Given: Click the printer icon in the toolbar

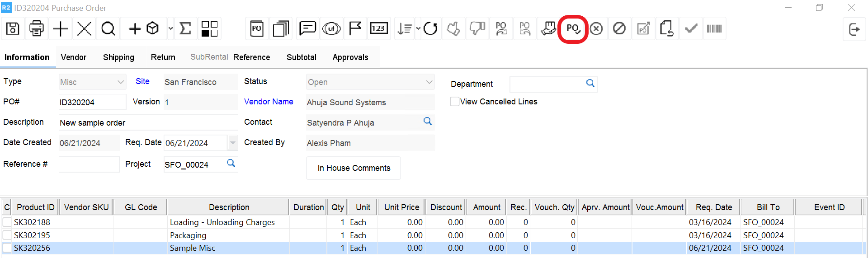Looking at the screenshot, I should [x=36, y=29].
